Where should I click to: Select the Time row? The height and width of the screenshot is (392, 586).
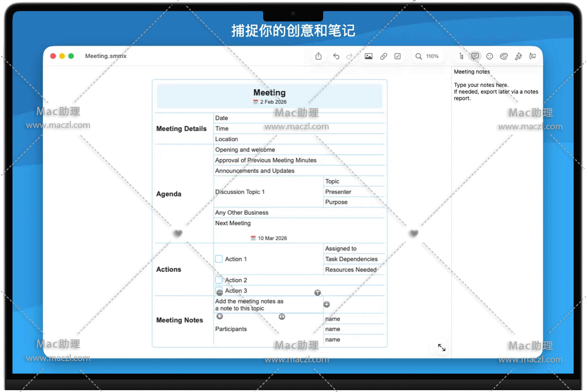(x=299, y=128)
